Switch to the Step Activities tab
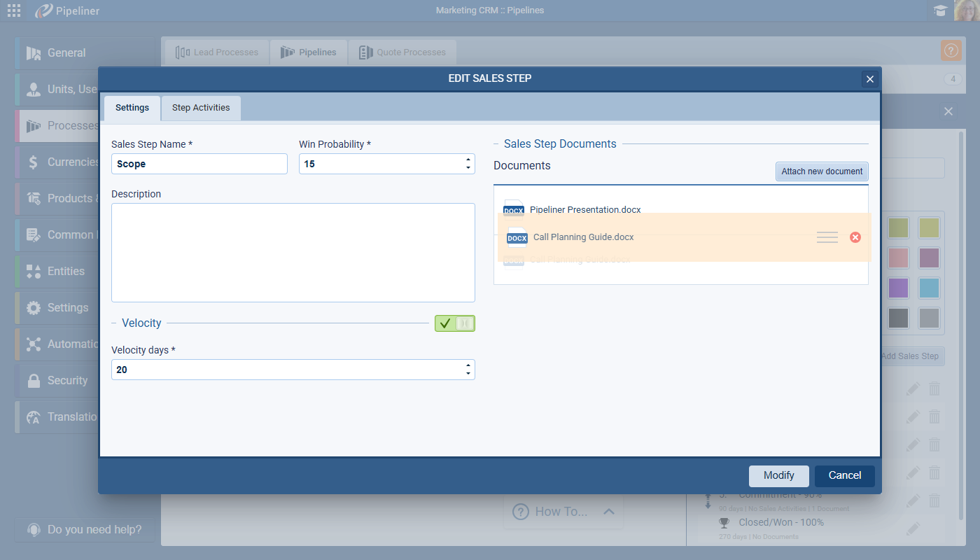Image resolution: width=980 pixels, height=560 pixels. pyautogui.click(x=201, y=108)
